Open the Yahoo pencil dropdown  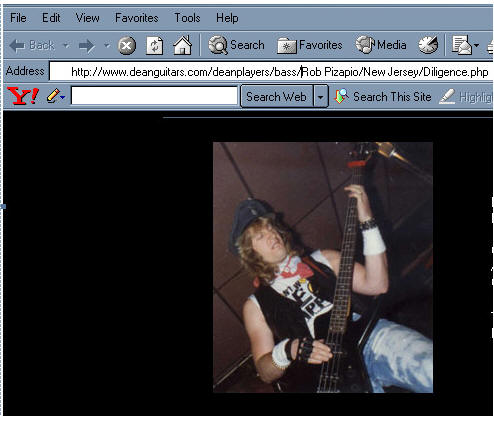[55, 96]
